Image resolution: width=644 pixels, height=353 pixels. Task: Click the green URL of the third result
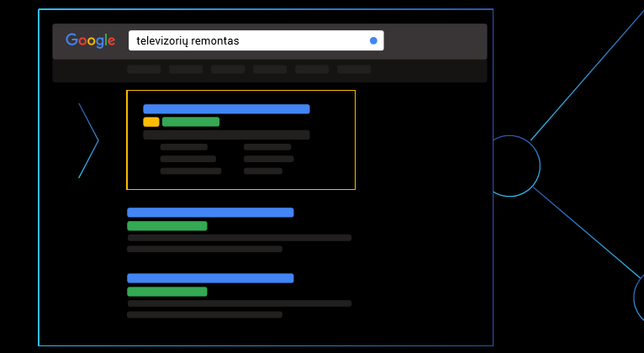(x=167, y=292)
